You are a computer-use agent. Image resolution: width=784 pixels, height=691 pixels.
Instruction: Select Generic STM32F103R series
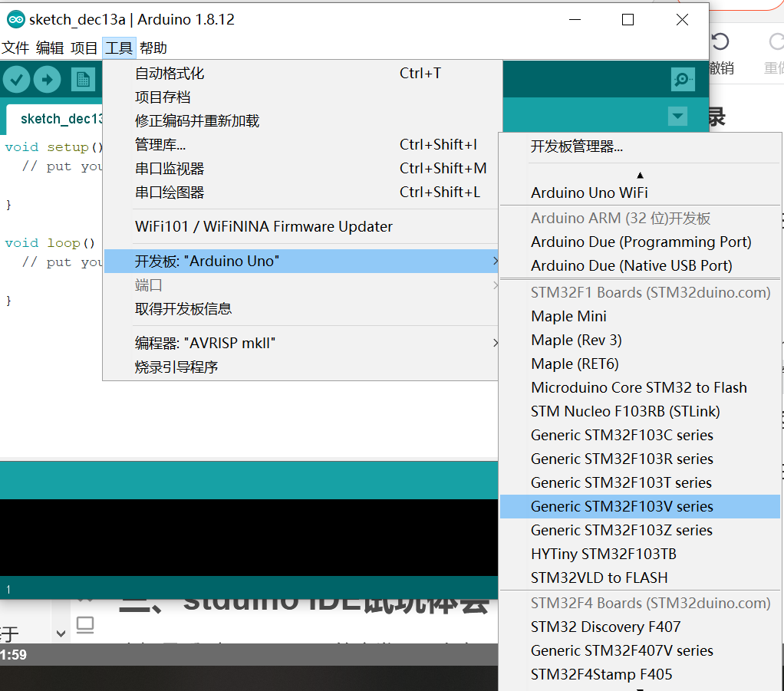640,459
